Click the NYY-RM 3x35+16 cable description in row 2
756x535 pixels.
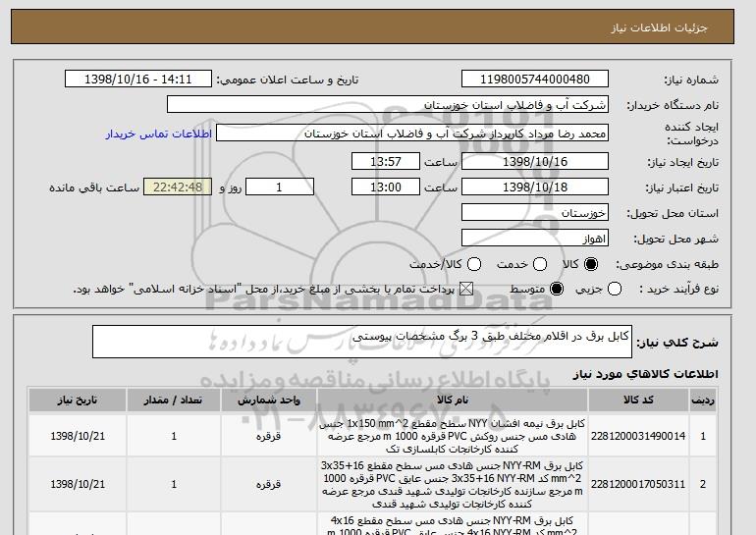click(x=453, y=485)
